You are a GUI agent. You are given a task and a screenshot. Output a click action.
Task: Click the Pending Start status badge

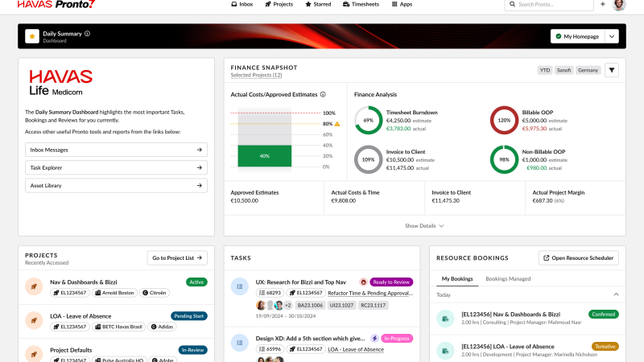pyautogui.click(x=189, y=316)
